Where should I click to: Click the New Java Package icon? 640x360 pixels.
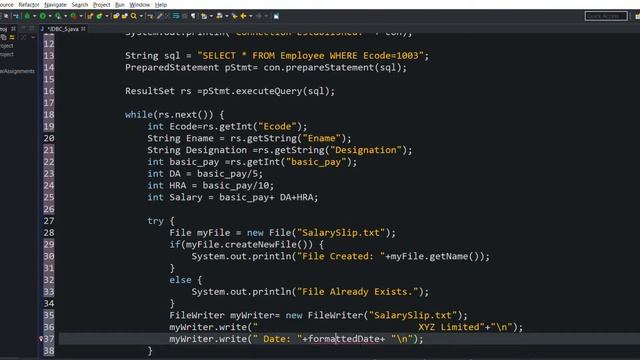pyautogui.click(x=90, y=16)
